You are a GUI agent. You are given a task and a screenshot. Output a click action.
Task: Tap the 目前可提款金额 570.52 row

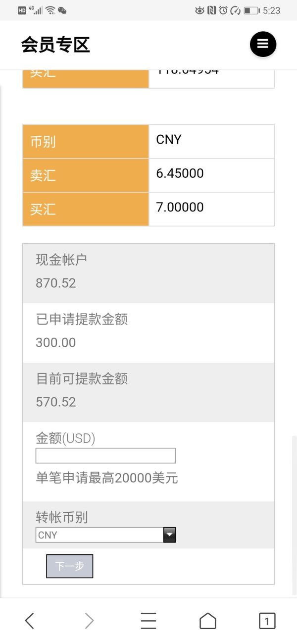(148, 392)
